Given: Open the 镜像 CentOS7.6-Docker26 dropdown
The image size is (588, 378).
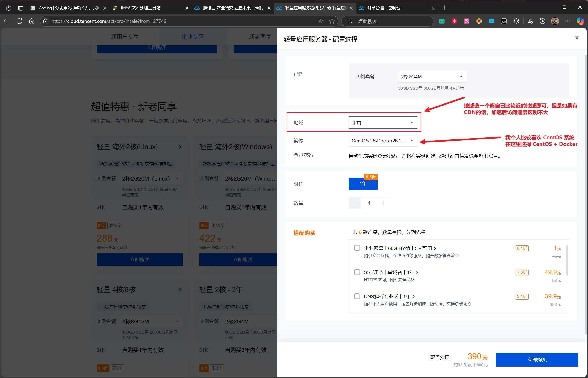Looking at the screenshot, I should (x=383, y=141).
